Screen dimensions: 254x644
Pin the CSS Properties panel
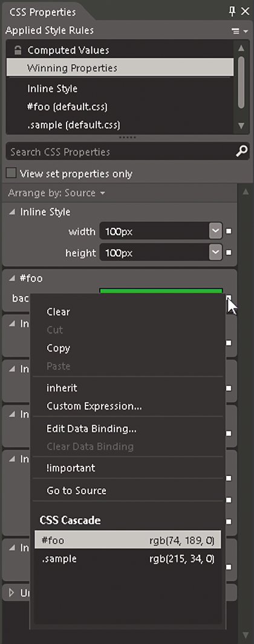[x=232, y=11]
